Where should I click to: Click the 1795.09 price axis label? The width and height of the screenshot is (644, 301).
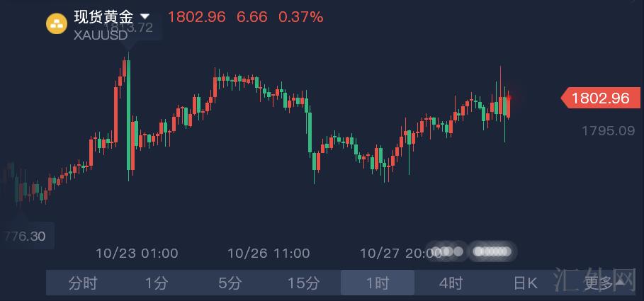tap(606, 131)
